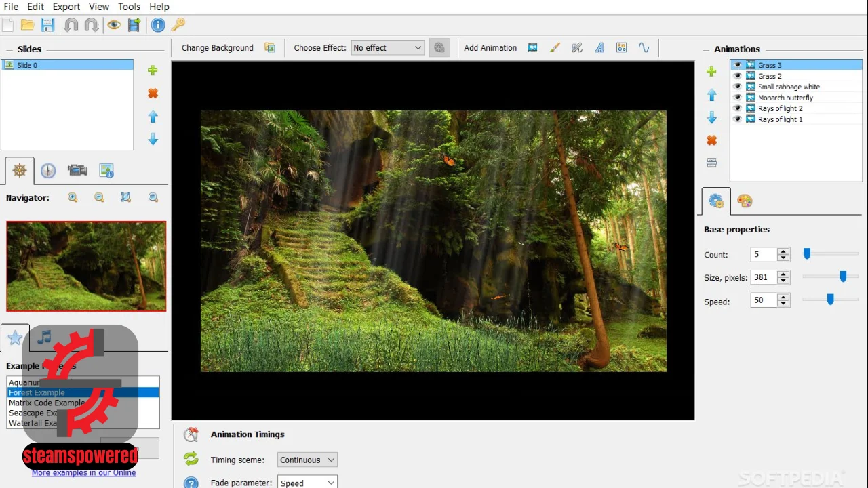Screen dimensions: 868x488
Task: Click the wave animation icon
Action: click(644, 47)
